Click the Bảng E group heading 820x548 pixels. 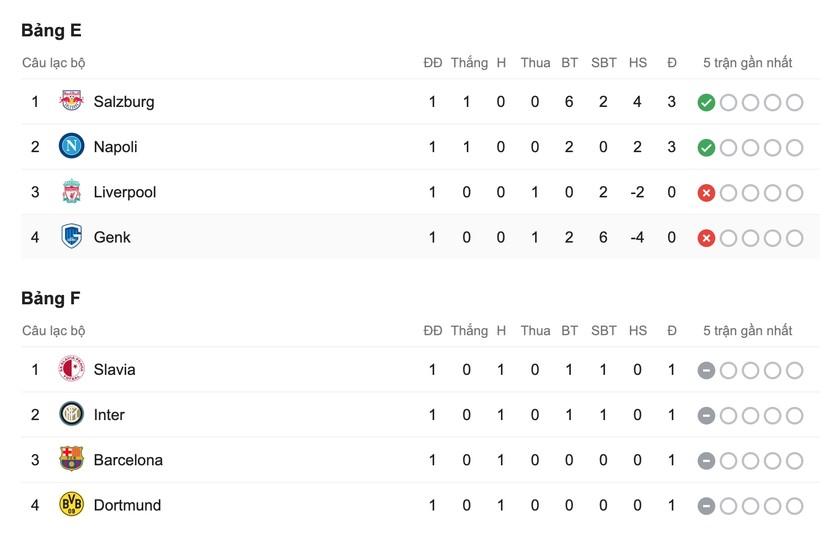51,30
